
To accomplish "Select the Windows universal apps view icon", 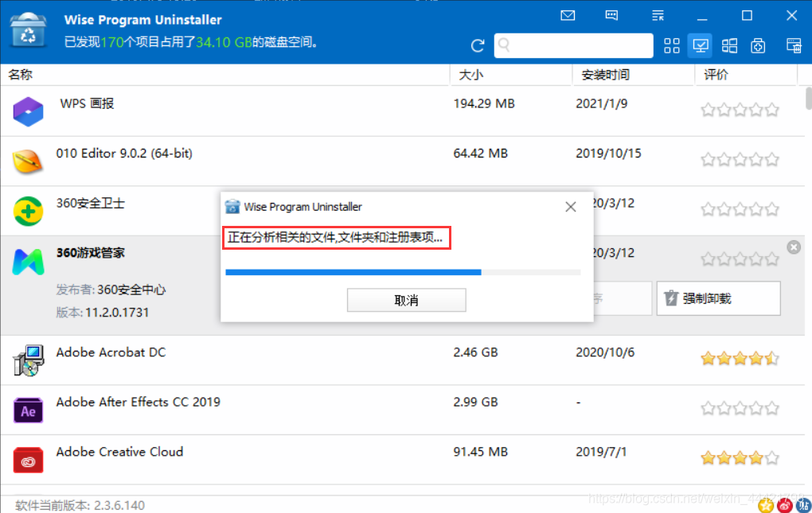I will tap(729, 45).
